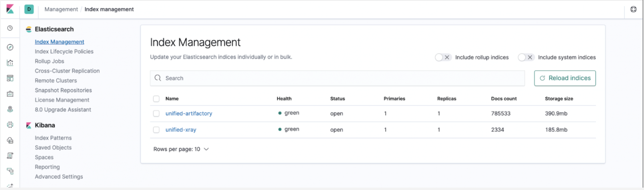Open the Discover compass icon in sidebar
Image resolution: width=644 pixels, height=190 pixels.
pos(10,47)
